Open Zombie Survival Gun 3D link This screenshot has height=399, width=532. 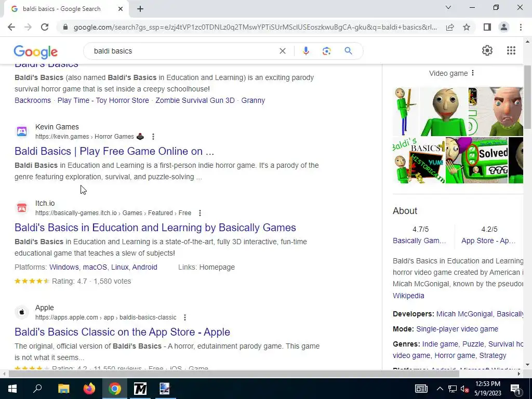[195, 100]
